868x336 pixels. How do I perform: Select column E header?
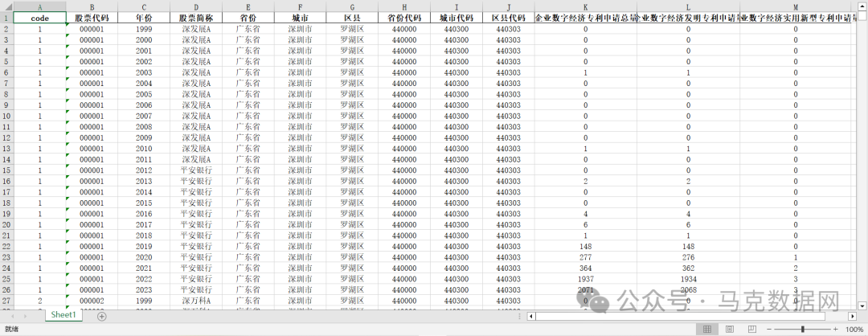[248, 7]
